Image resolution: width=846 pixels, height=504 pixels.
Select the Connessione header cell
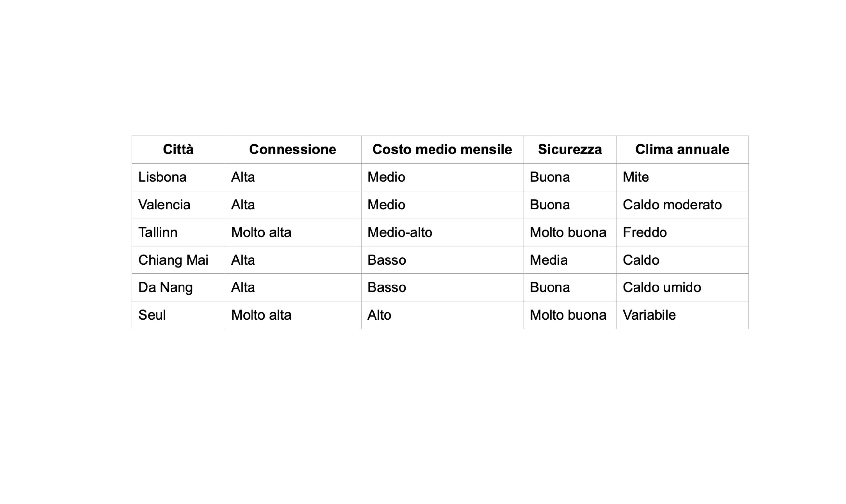(292, 150)
